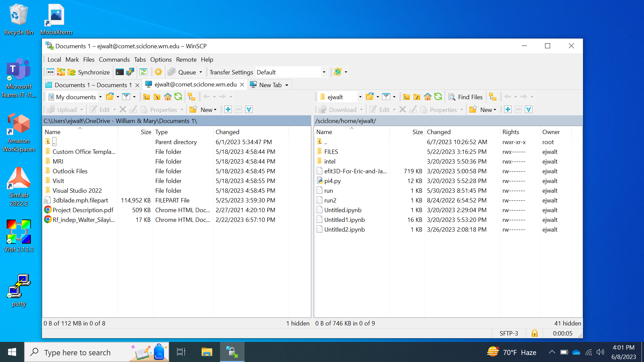
Task: Select pi4.py in the remote file list
Action: [x=332, y=181]
